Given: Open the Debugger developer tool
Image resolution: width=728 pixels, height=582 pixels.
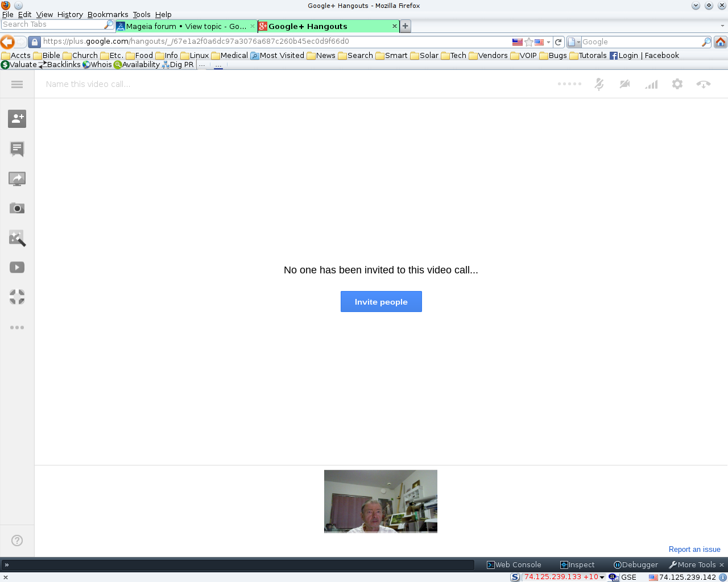Looking at the screenshot, I should coord(636,565).
